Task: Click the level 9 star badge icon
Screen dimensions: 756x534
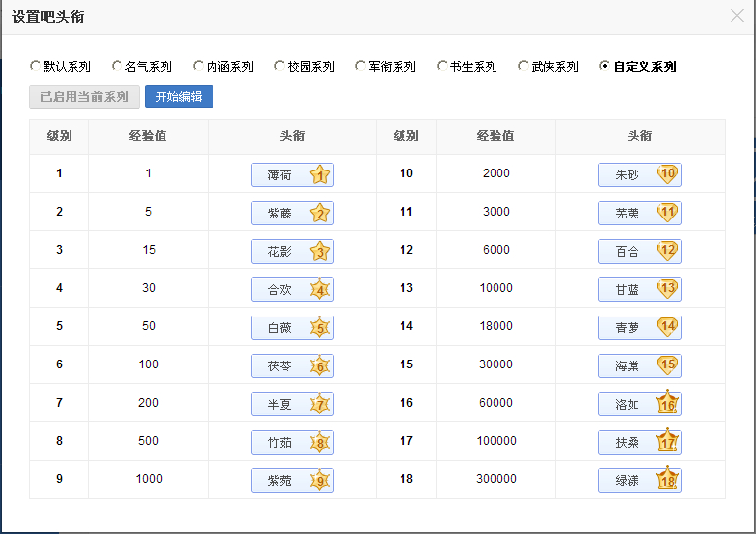Action: 320,480
